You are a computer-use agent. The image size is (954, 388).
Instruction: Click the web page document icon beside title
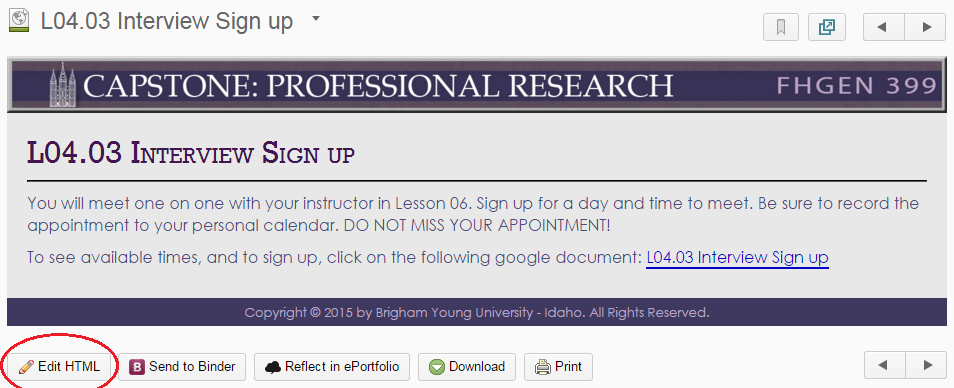[19, 21]
